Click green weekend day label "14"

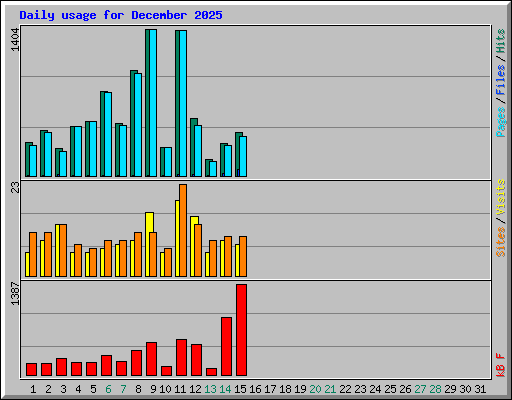click(x=225, y=389)
